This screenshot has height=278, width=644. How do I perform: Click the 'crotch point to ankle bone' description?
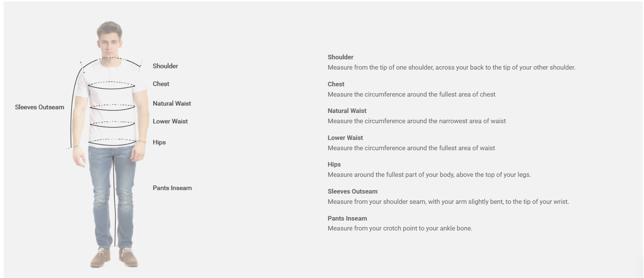coord(400,228)
